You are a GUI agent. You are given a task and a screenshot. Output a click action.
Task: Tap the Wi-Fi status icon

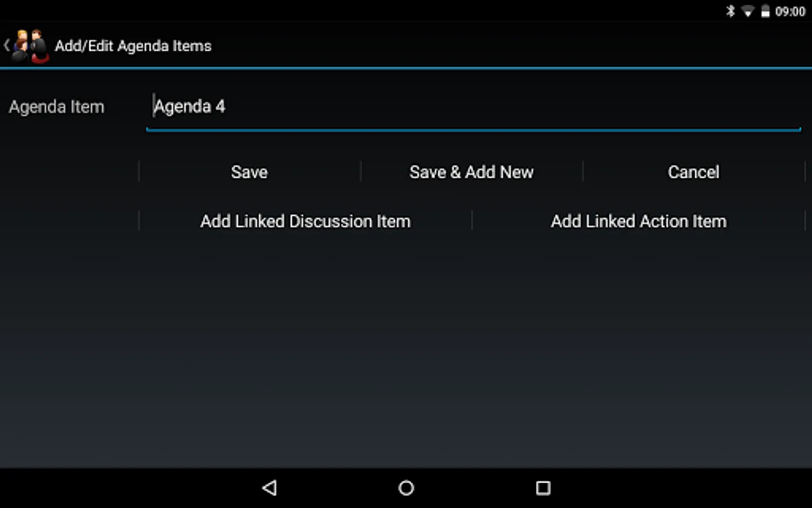(748, 11)
